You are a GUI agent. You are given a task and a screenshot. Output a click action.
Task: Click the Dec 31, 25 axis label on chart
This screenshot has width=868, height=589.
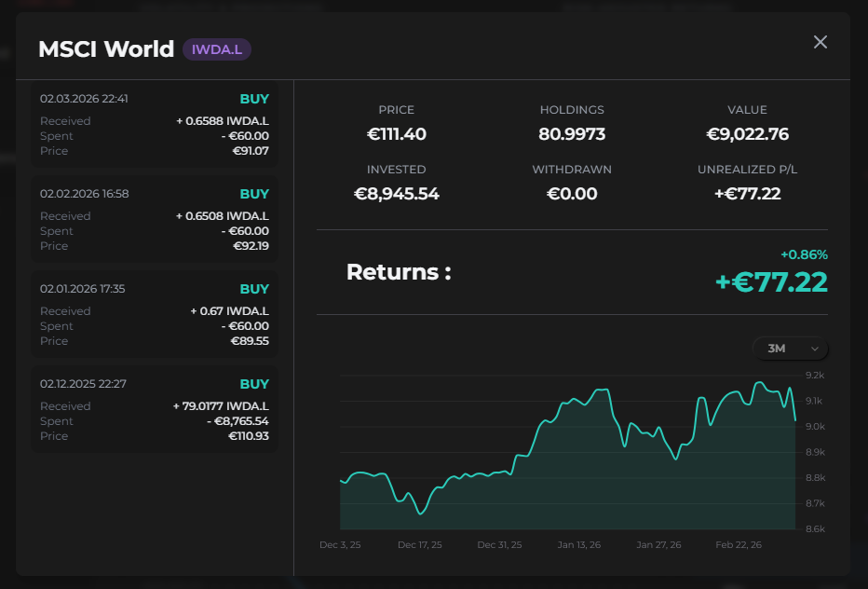tap(499, 544)
